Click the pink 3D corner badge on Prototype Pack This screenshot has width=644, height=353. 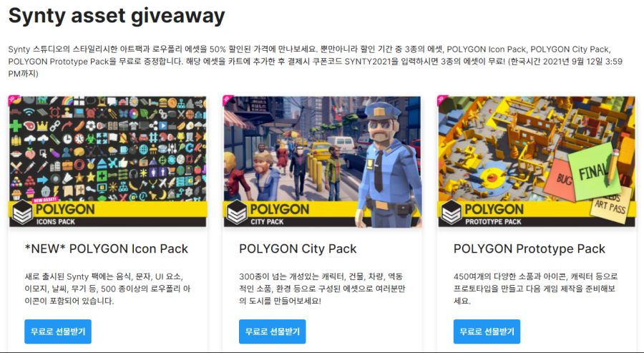point(442,100)
